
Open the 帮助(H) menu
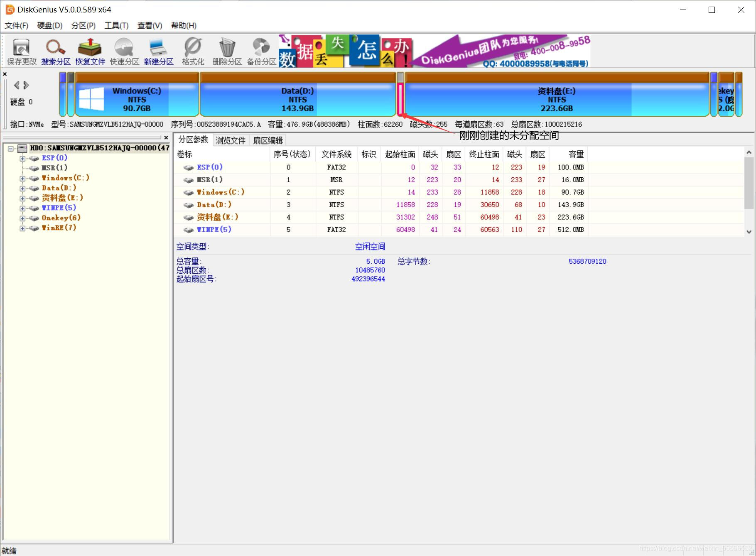tap(184, 25)
